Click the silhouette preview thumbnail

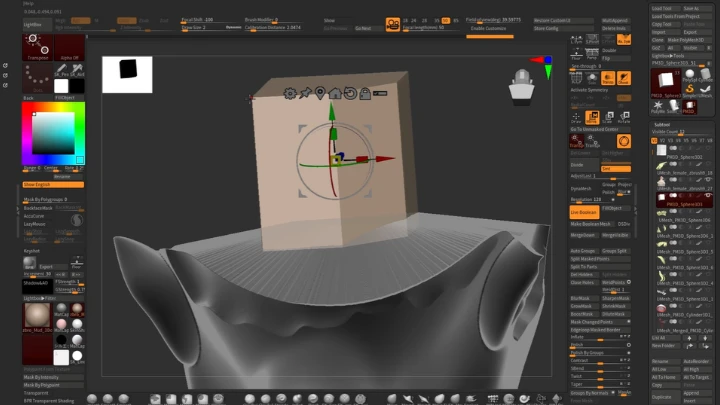coord(127,74)
